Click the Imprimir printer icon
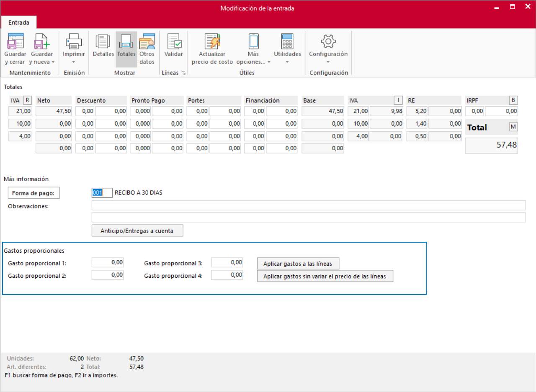536x392 pixels. pyautogui.click(x=74, y=41)
